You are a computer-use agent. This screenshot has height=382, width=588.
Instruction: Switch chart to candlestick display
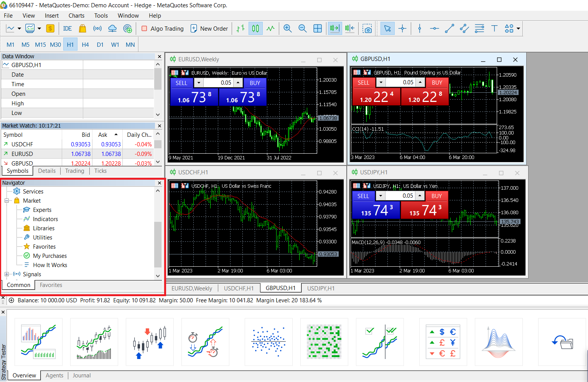pos(255,29)
